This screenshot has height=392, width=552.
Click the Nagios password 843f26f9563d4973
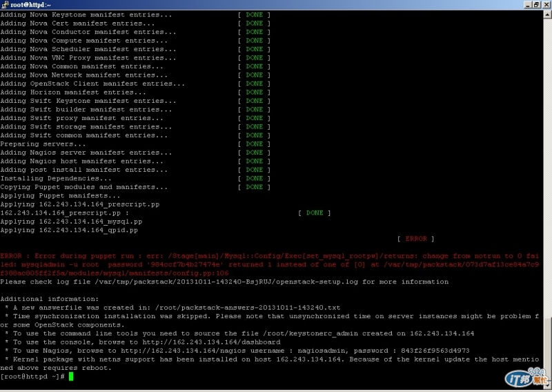[x=435, y=351]
